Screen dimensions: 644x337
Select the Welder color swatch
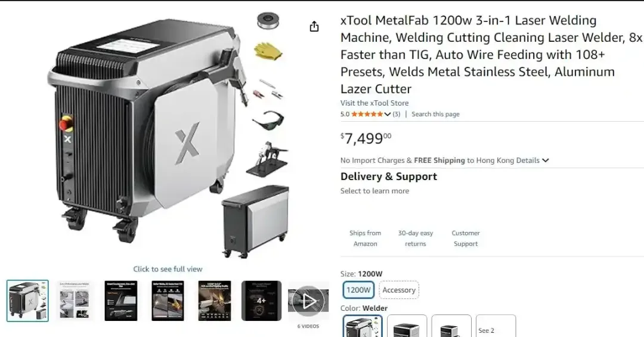363,326
